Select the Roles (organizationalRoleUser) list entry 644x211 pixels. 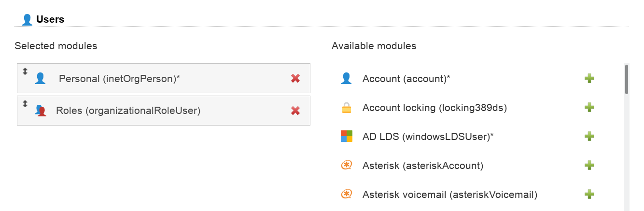click(128, 111)
